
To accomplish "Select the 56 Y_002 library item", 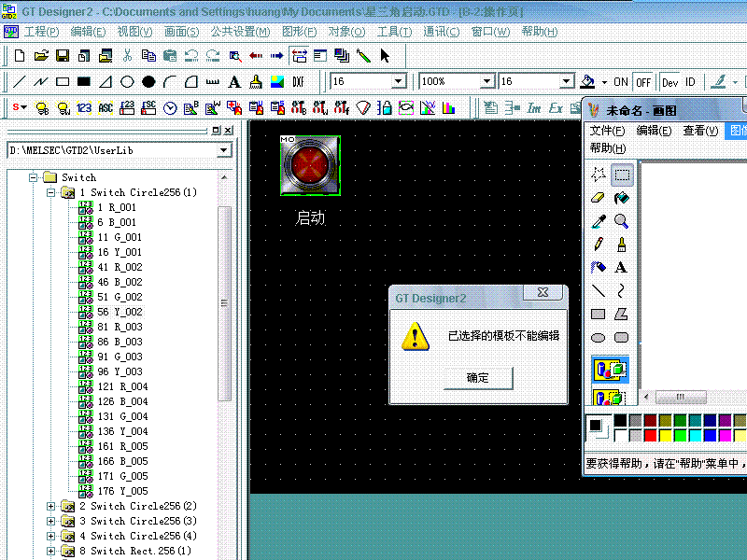I will click(120, 312).
